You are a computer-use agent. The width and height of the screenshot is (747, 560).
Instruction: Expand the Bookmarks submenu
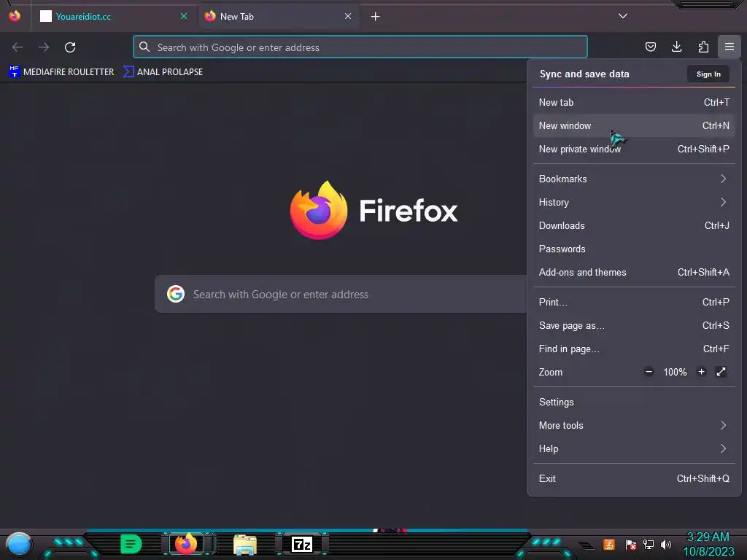(x=634, y=179)
